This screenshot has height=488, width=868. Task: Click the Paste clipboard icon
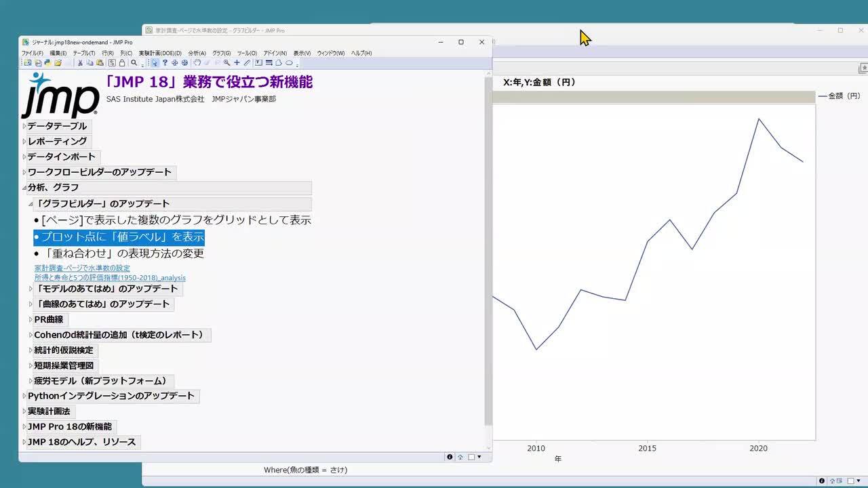[100, 62]
